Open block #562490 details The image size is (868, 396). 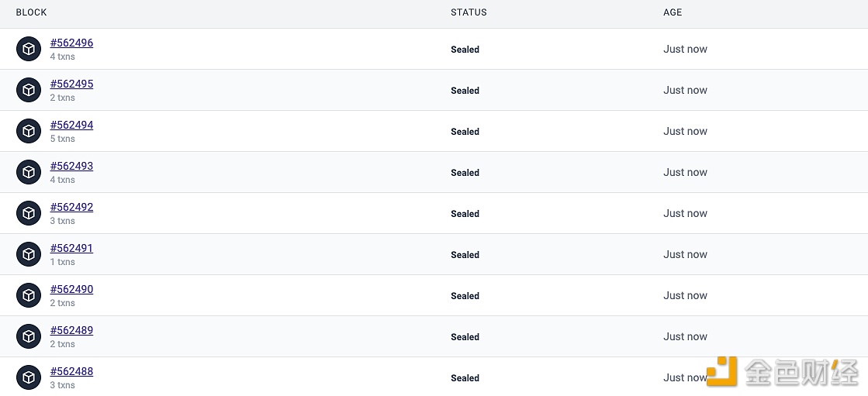tap(71, 290)
